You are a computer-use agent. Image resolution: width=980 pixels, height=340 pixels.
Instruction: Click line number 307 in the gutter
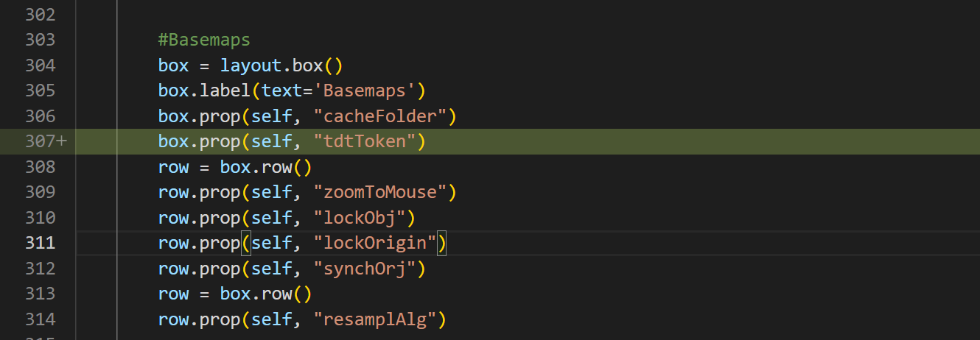pyautogui.click(x=40, y=141)
